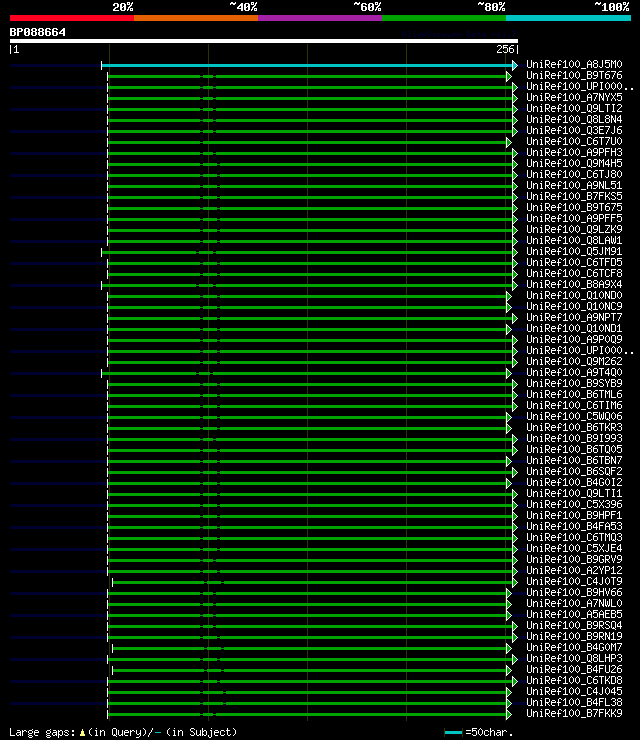Viewport: 640px width, 740px height.
Task: Click the green ~80% identity legend bar
Action: pos(444,18)
